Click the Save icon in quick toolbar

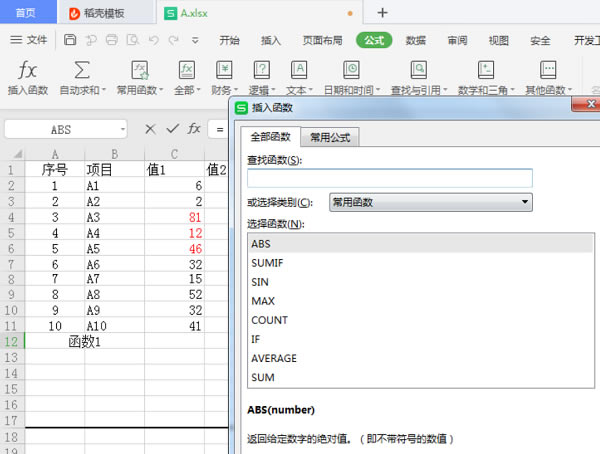(70, 40)
